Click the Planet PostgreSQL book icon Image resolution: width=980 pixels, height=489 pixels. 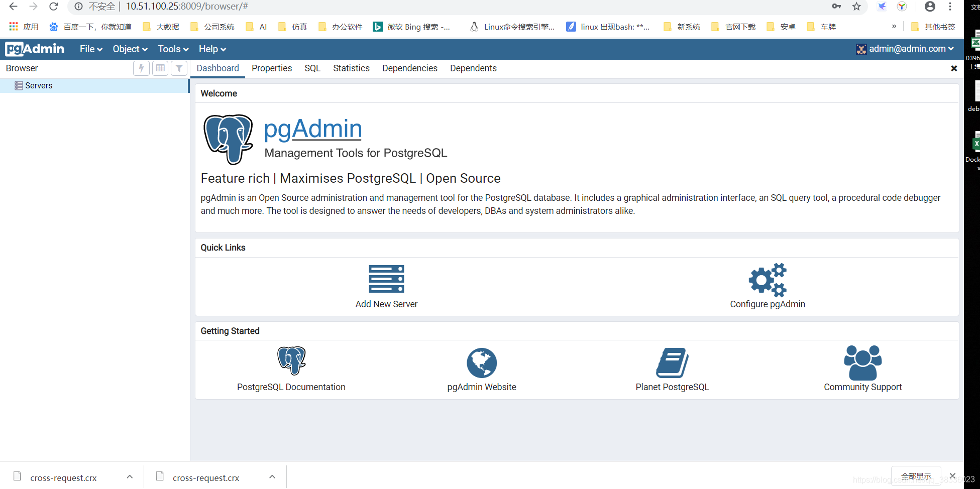click(x=672, y=362)
